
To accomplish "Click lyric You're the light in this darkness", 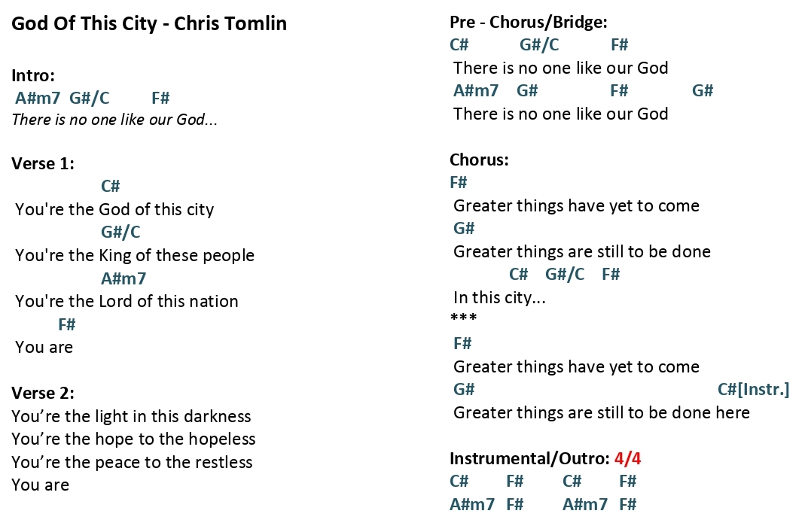I will (x=131, y=416).
